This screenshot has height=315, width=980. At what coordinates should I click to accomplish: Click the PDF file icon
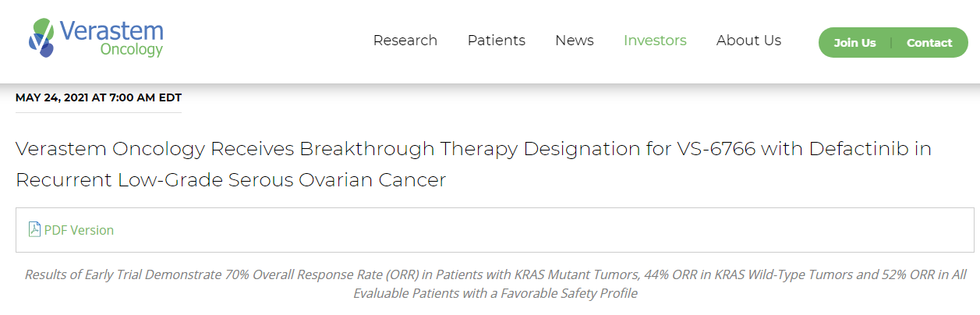click(34, 229)
